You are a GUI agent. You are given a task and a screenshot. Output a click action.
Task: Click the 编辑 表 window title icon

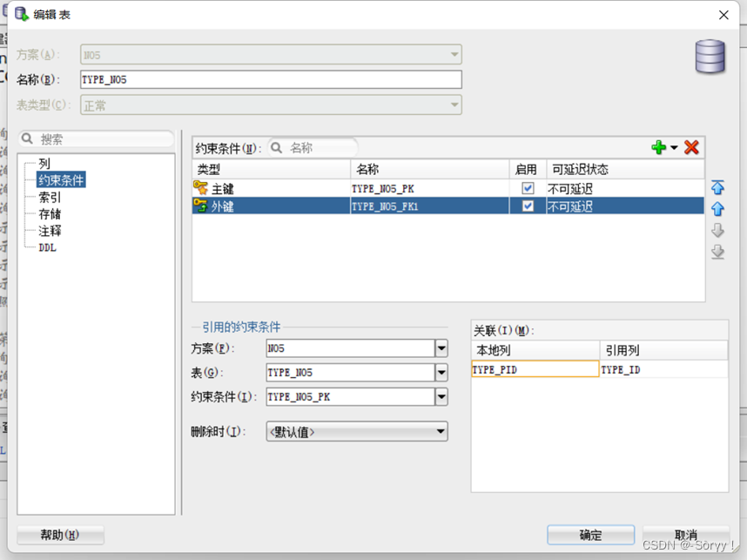tap(22, 14)
